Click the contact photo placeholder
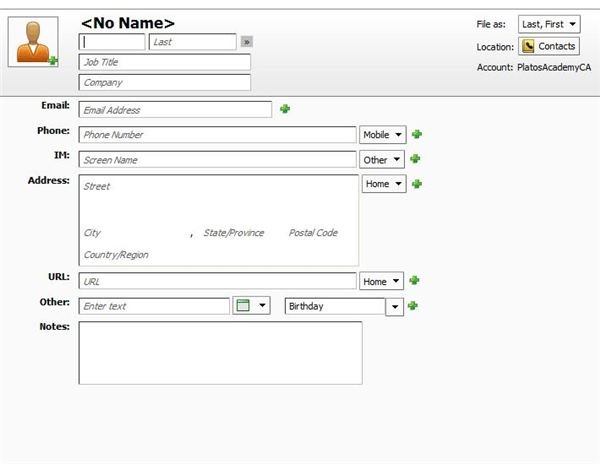600x464 pixels. click(x=33, y=42)
